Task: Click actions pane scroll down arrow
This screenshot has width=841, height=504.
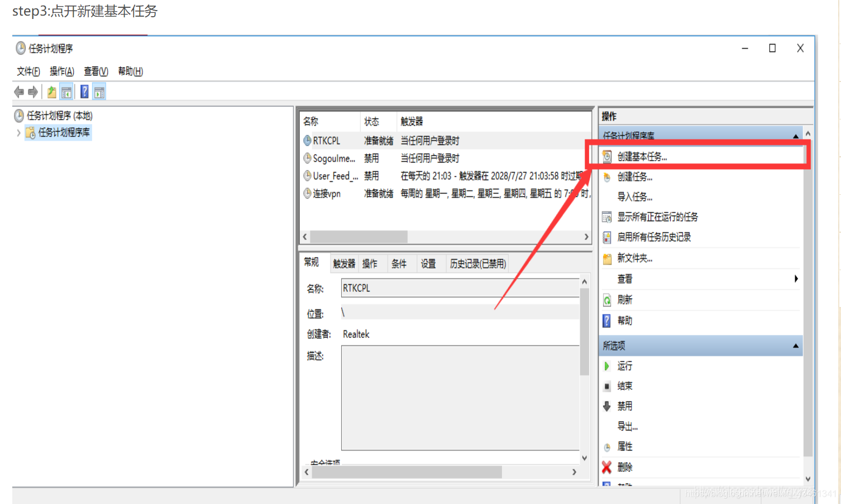Action: [x=807, y=479]
